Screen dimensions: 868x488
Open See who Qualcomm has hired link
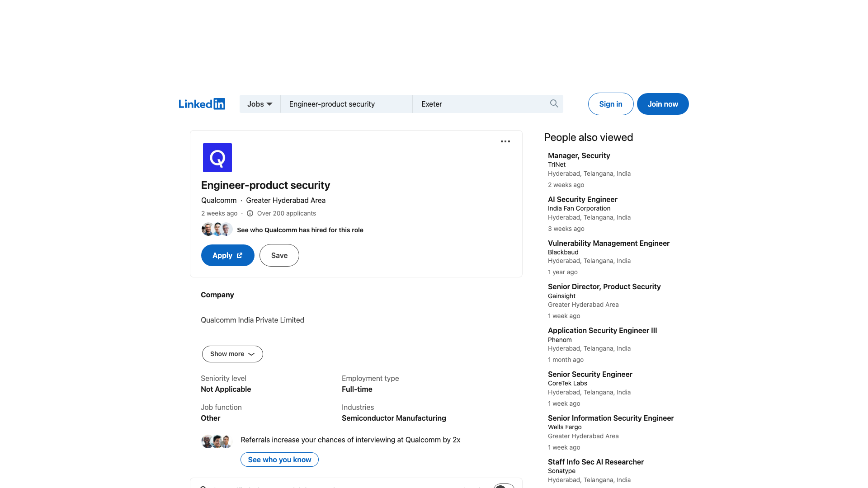300,230
